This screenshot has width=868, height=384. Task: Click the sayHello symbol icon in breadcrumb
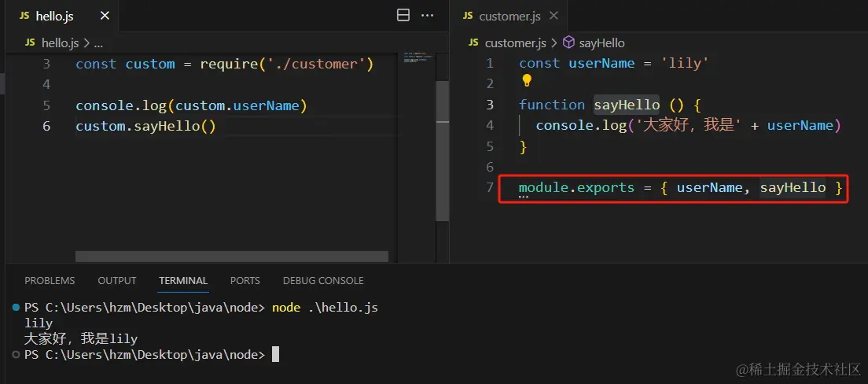[x=571, y=42]
